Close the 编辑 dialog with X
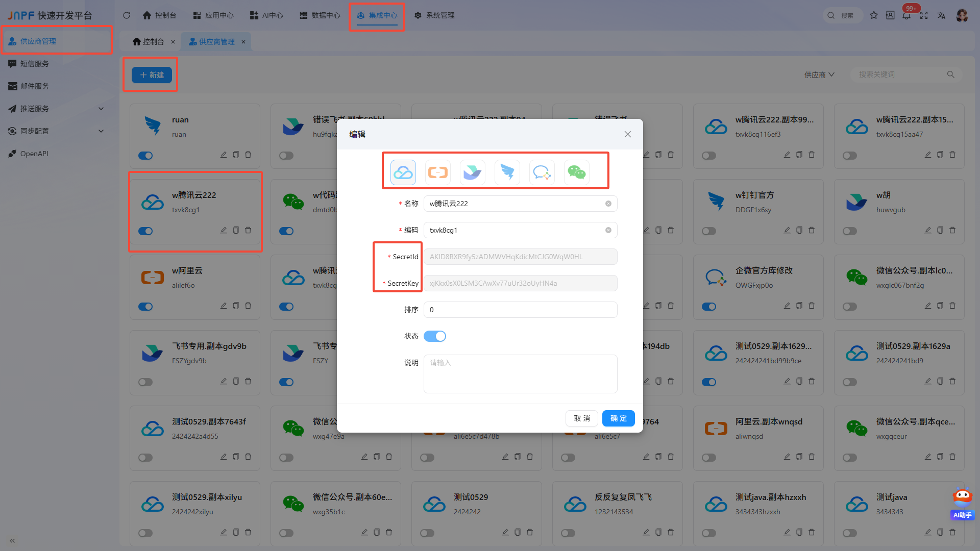 click(628, 134)
